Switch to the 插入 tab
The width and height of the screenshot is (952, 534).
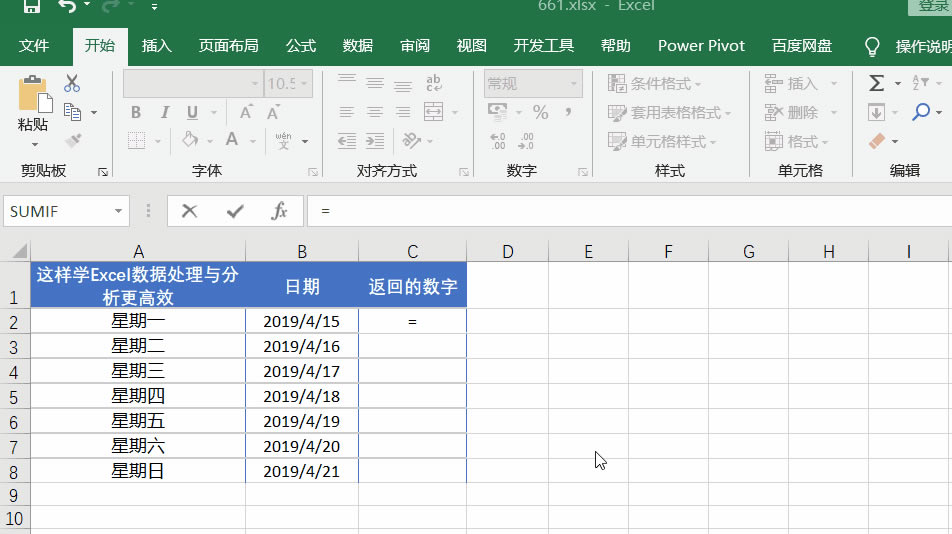(156, 46)
